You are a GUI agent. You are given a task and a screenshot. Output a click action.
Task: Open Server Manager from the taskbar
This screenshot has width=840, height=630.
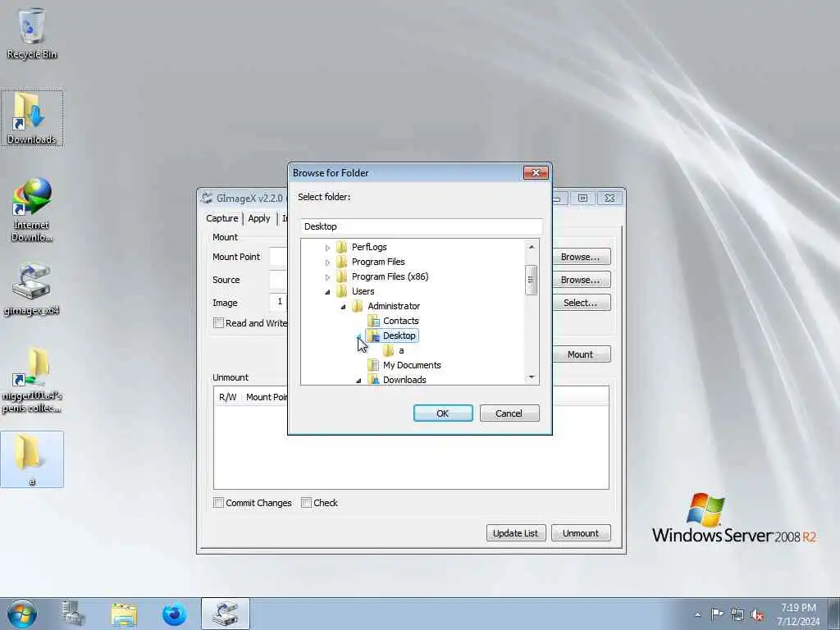click(73, 614)
